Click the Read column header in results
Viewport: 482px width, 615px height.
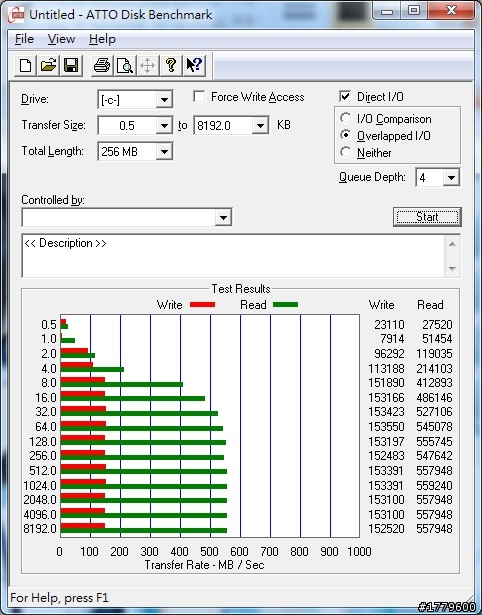click(x=430, y=305)
